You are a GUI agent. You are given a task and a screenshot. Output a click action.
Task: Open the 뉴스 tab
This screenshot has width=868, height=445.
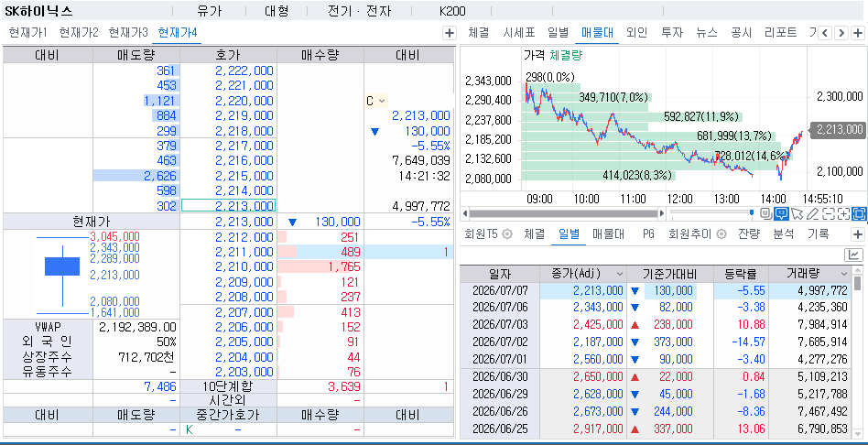707,33
